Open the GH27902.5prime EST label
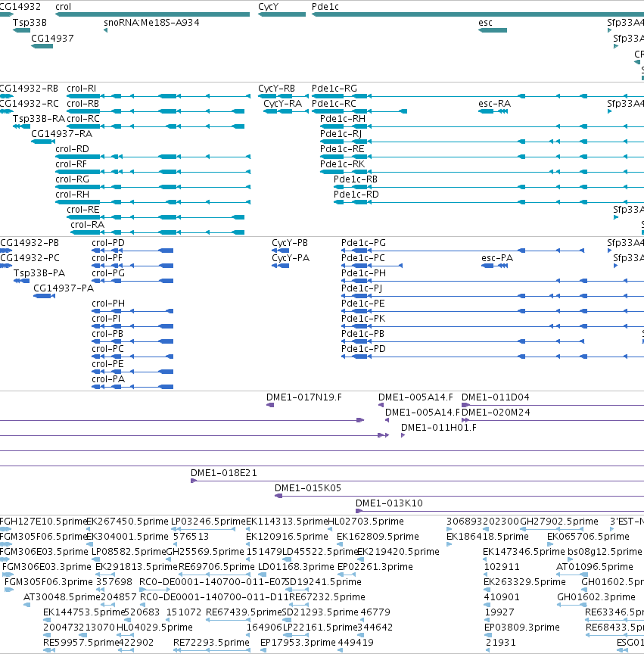 click(559, 522)
